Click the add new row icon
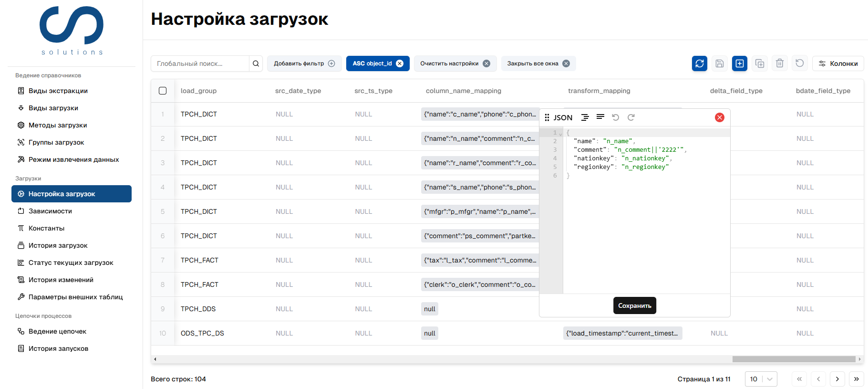This screenshot has width=868, height=389. click(739, 63)
